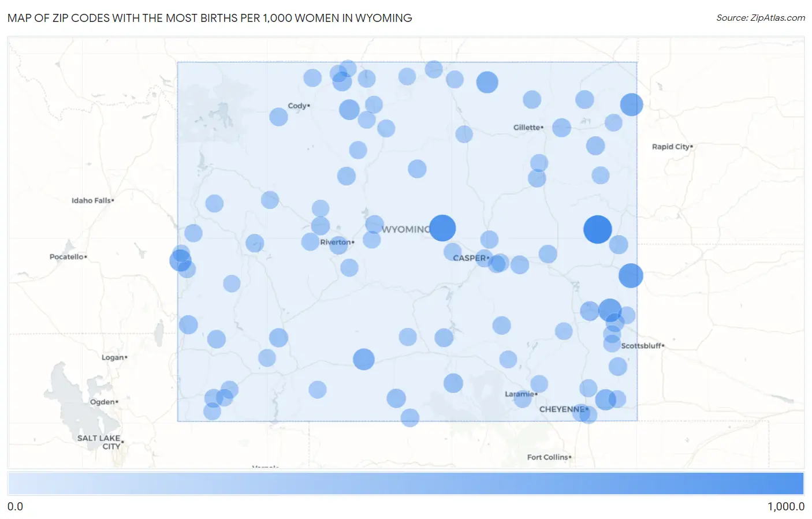
Task: Click the 0.0 legend minimum value
Action: click(x=15, y=506)
